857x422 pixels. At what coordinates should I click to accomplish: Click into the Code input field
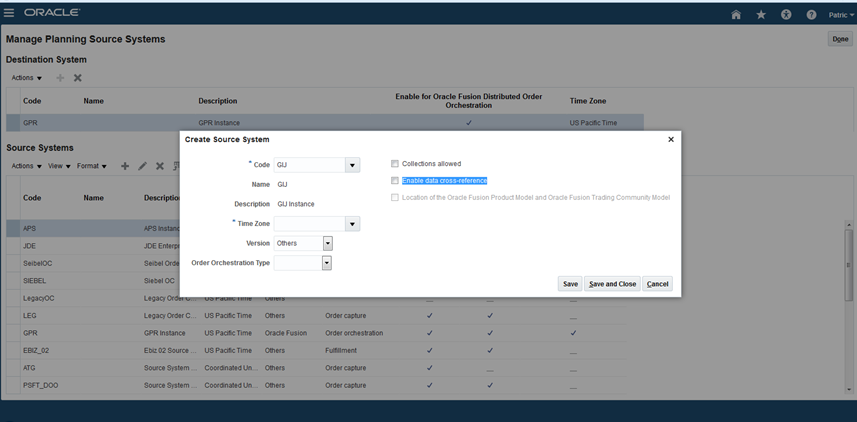pos(309,165)
